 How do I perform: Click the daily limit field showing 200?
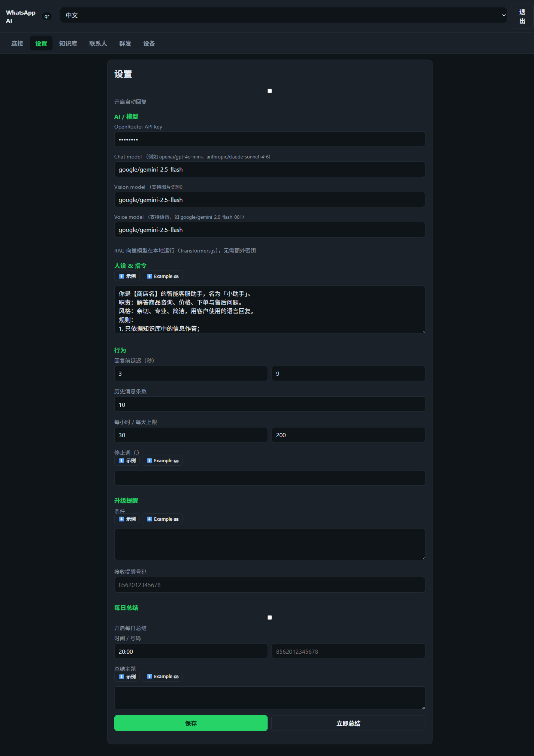(349, 435)
